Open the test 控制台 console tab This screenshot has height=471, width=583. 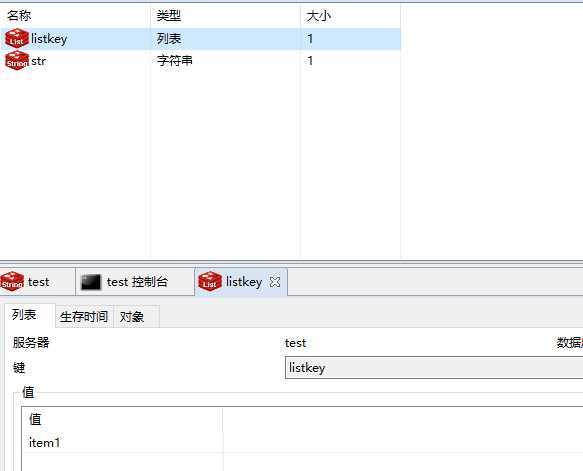[135, 282]
